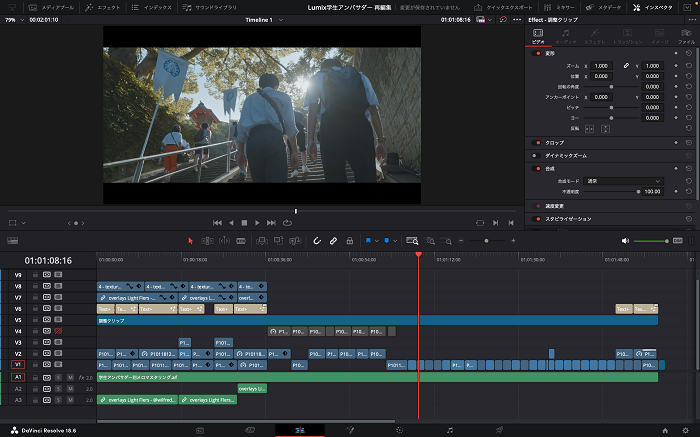The image size is (700, 437).
Task: Open the メディアプール (Media Pool) panel
Action: click(x=51, y=7)
